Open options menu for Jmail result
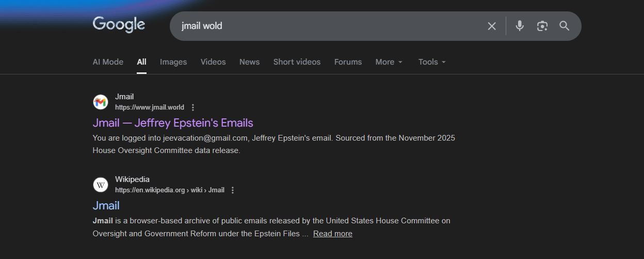This screenshot has width=644, height=259. click(x=193, y=108)
